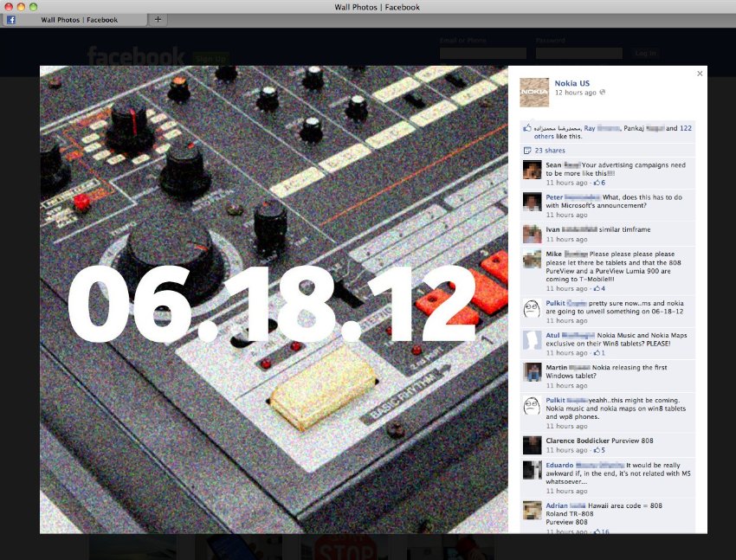Click the Log In button in the header

tap(645, 53)
